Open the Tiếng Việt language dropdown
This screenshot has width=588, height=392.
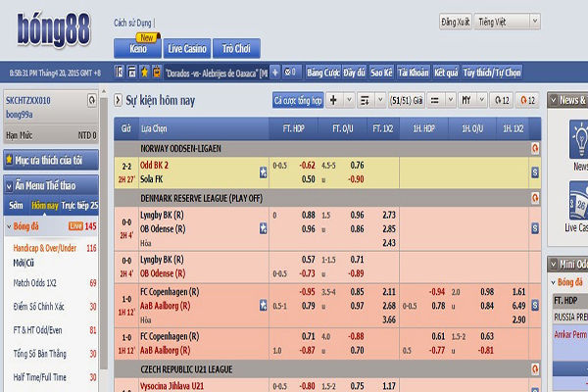[508, 22]
